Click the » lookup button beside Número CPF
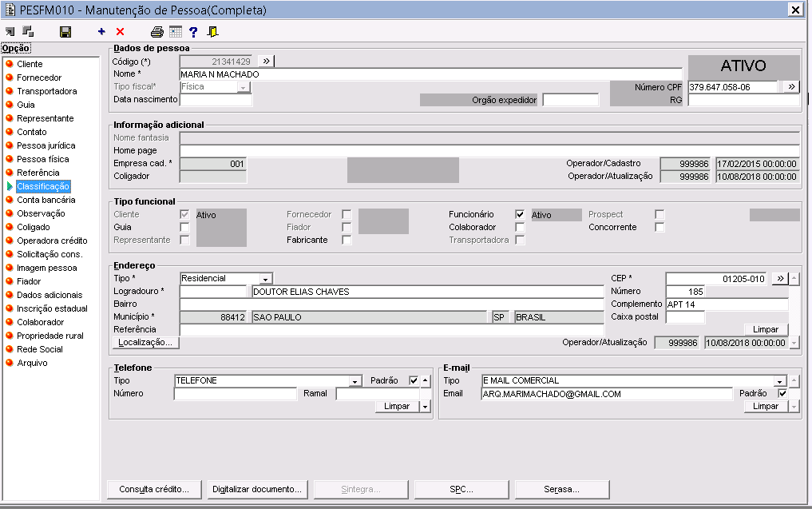The height and width of the screenshot is (509, 812). click(791, 86)
